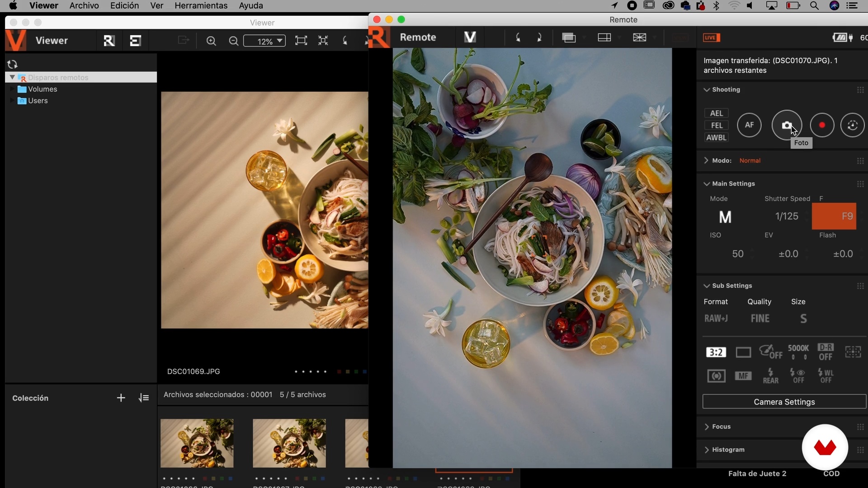This screenshot has width=868, height=488.
Task: Select the EV ±0.0 value
Action: 788,254
